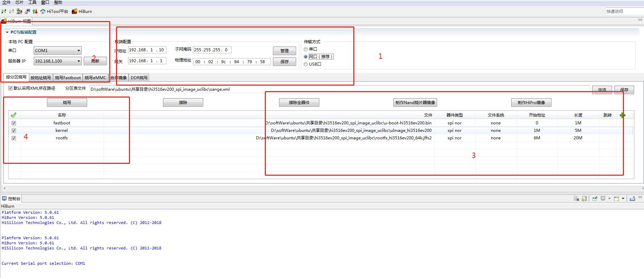
Task: Click the Open Console new-window icon
Action: point(616,198)
